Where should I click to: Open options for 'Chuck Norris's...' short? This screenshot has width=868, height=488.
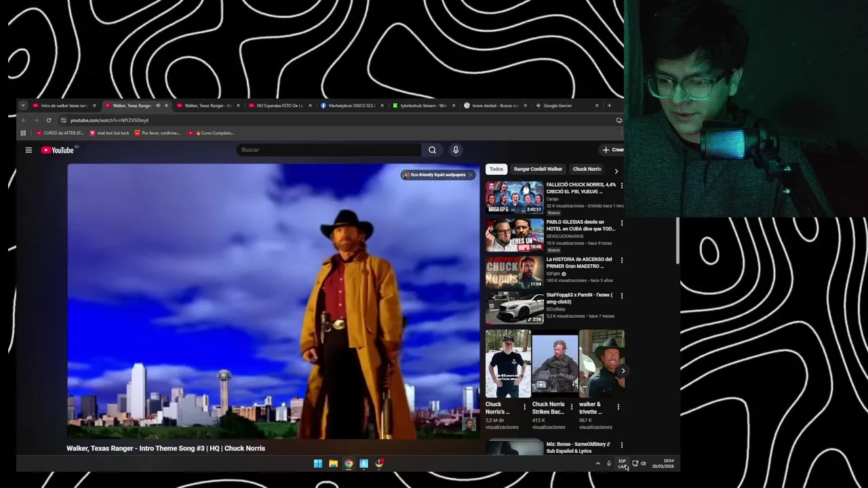(524, 407)
